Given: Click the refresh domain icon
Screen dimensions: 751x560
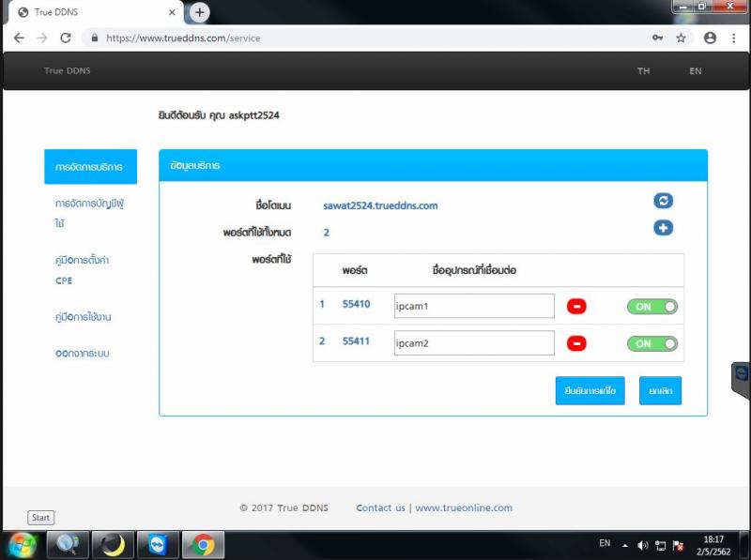Looking at the screenshot, I should tap(663, 201).
